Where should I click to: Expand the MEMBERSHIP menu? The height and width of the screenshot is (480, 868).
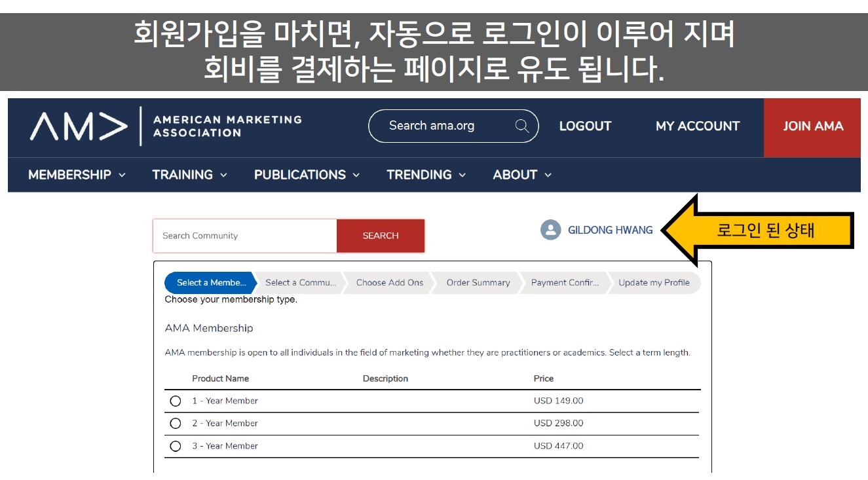77,175
